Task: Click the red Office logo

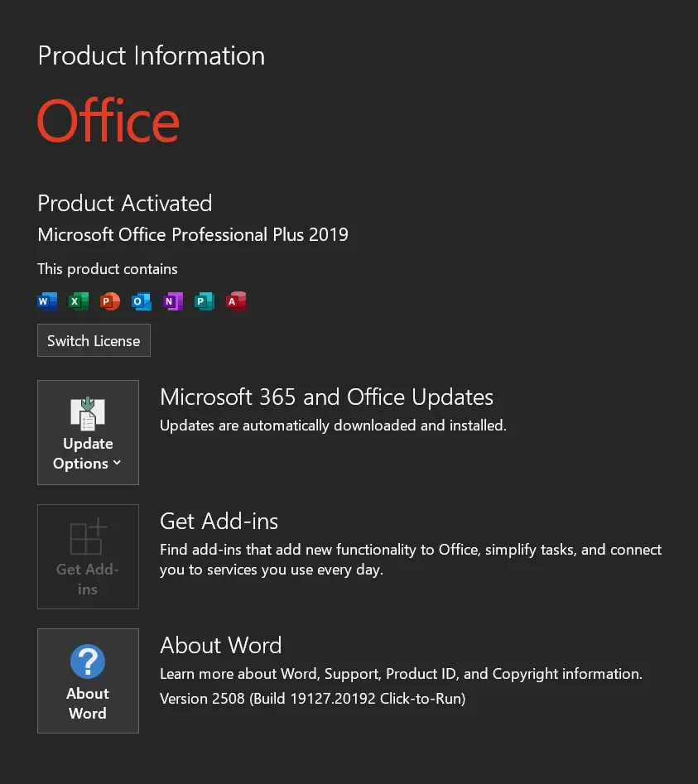Action: pyautogui.click(x=108, y=121)
